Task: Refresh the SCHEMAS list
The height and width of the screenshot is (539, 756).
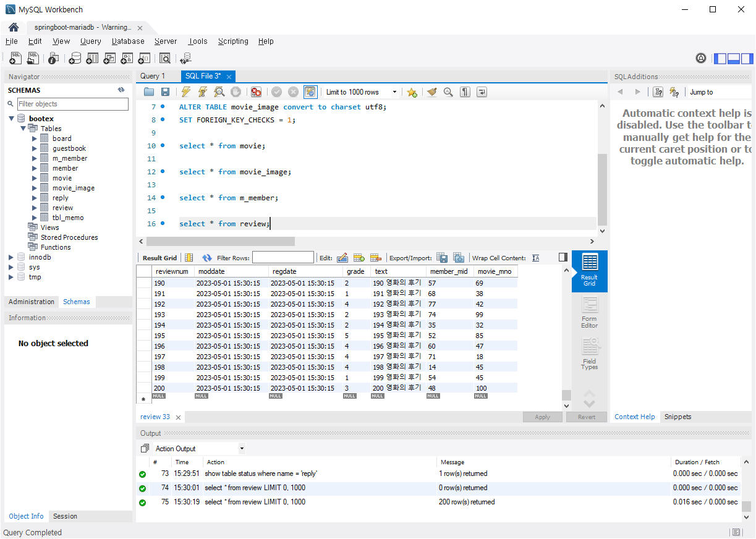Action: point(121,90)
